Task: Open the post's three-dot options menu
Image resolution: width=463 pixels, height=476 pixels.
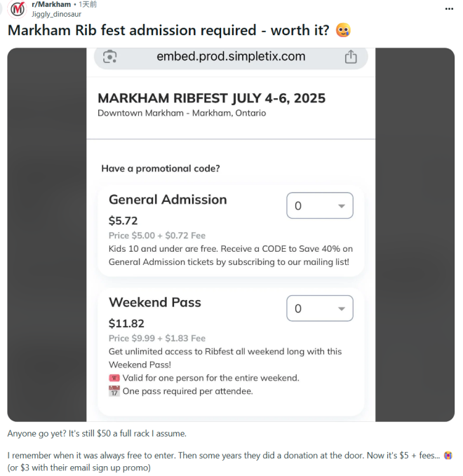Action: (449, 8)
